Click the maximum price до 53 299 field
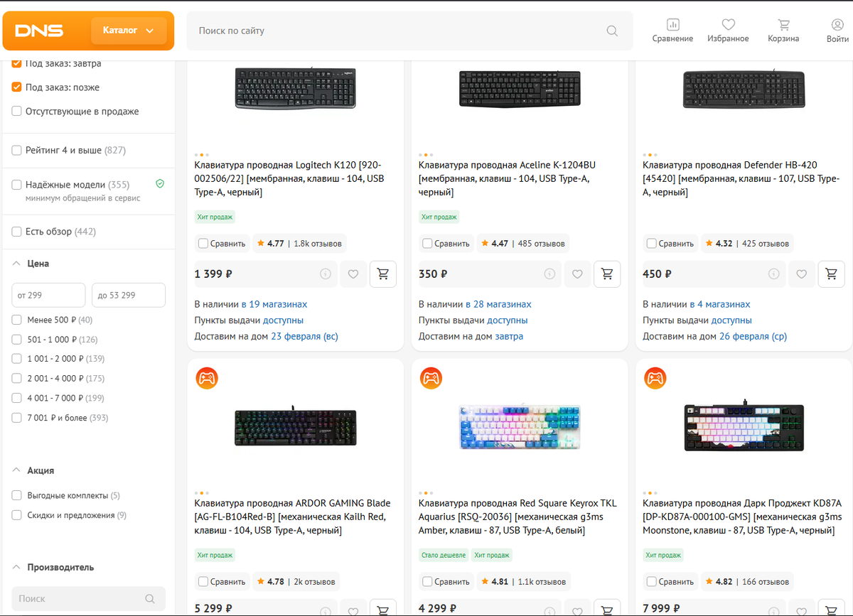 tap(129, 295)
